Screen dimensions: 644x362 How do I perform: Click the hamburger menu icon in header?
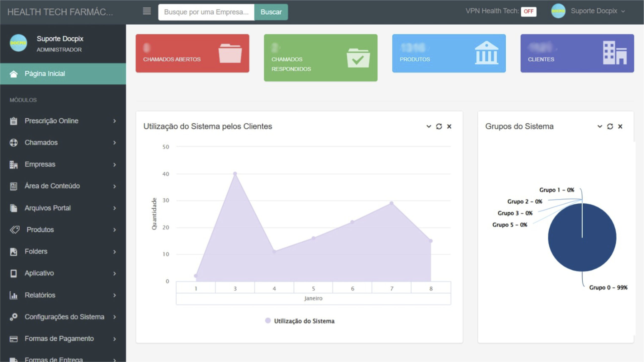(147, 11)
